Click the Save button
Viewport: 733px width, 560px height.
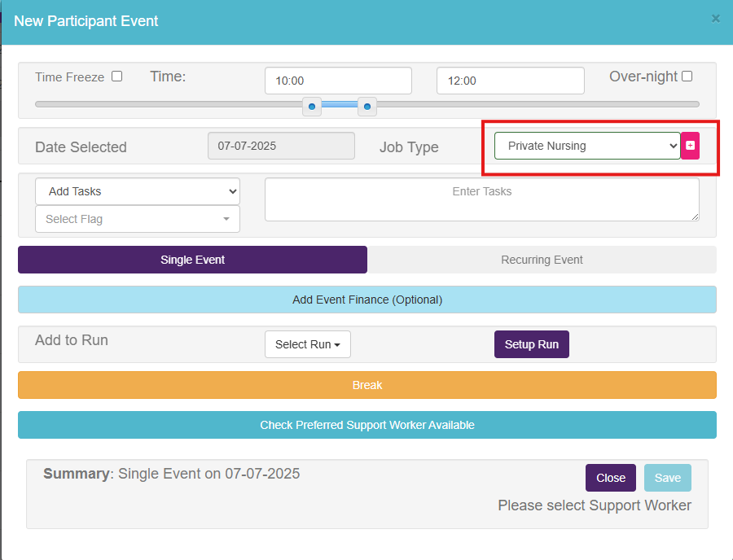[x=668, y=478]
